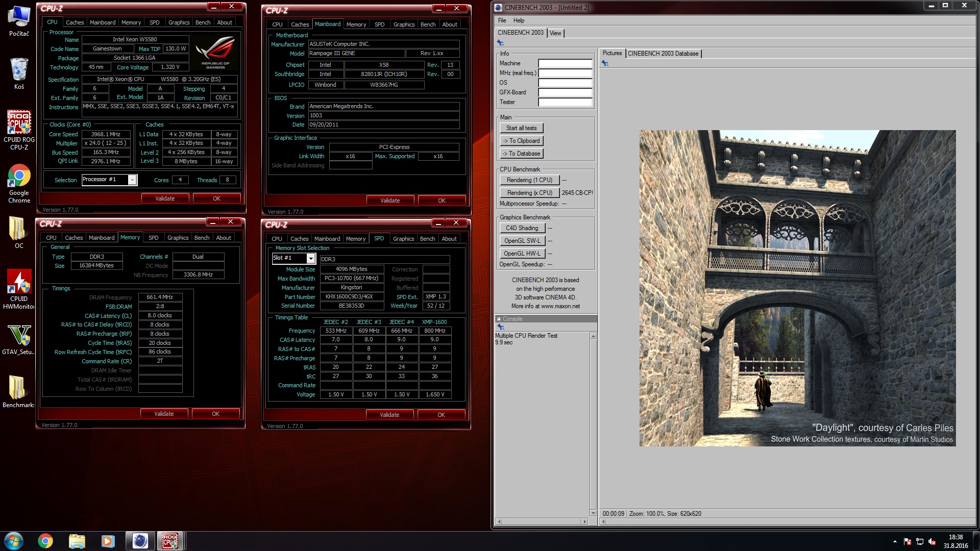This screenshot has width=980, height=551.
Task: Click the Machine input field
Action: [565, 64]
